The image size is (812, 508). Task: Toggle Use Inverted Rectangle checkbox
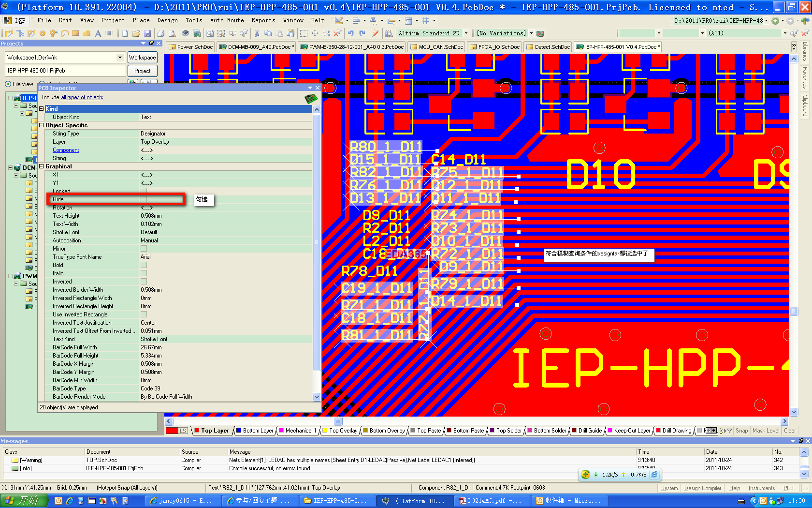[x=144, y=314]
